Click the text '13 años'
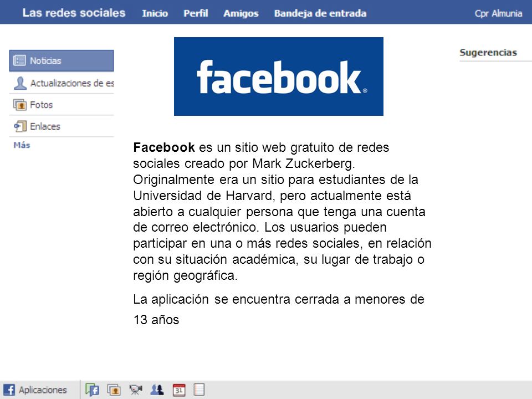 click(x=156, y=320)
